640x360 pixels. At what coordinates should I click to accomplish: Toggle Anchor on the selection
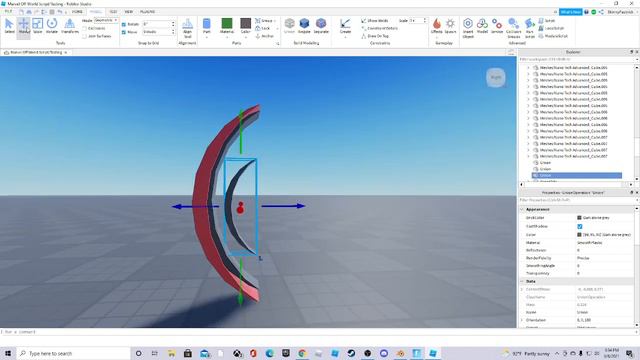point(264,36)
